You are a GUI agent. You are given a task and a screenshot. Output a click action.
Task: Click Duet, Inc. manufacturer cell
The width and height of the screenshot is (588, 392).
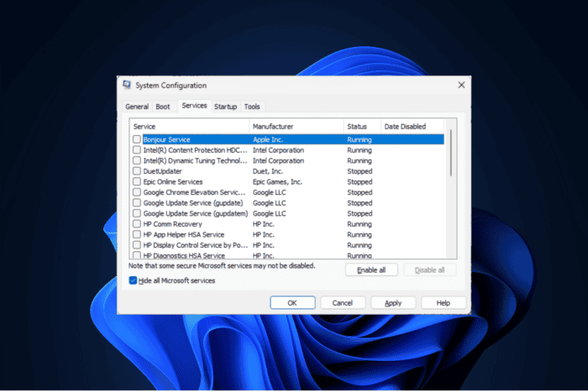pyautogui.click(x=268, y=171)
